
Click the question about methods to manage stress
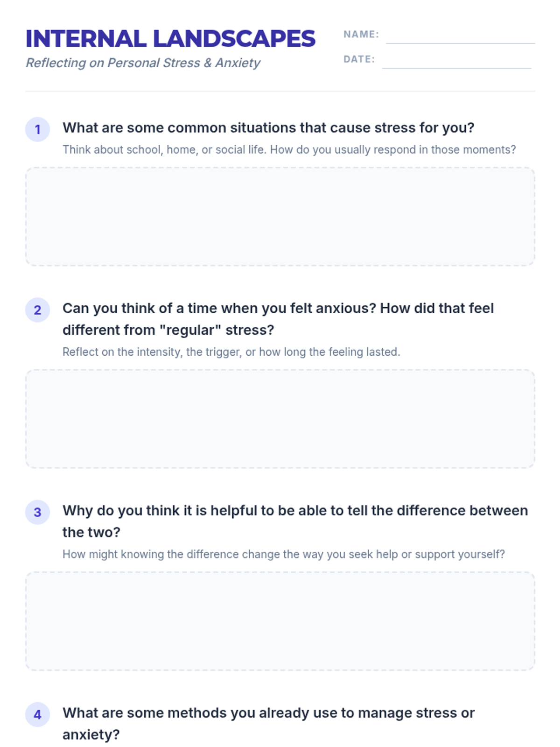pos(268,724)
